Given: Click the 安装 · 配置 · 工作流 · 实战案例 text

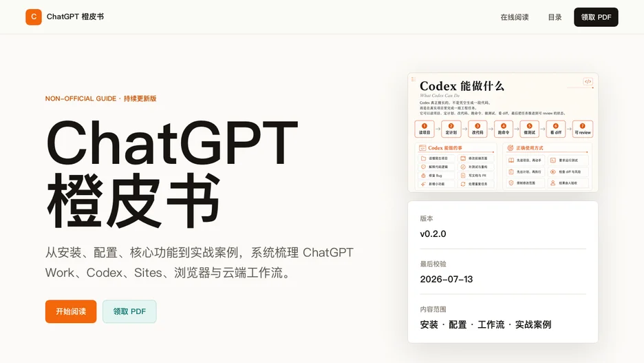Looking at the screenshot, I should (x=486, y=324).
